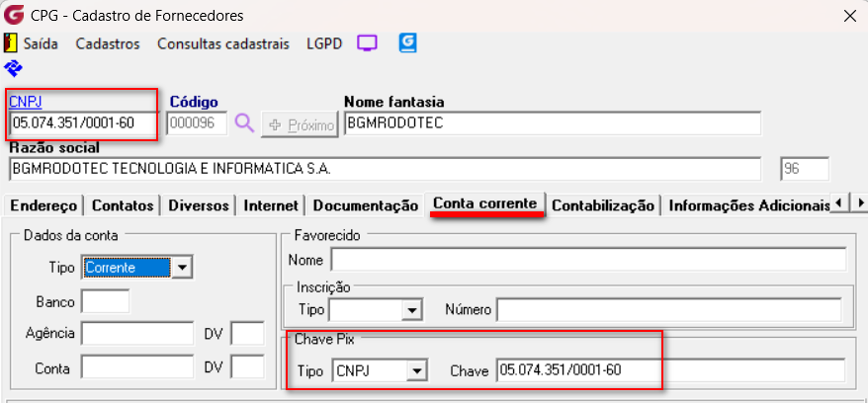Viewport: 868px width, 403px height.
Task: Click the blue Receita Federal diamond icon
Action: (x=13, y=69)
